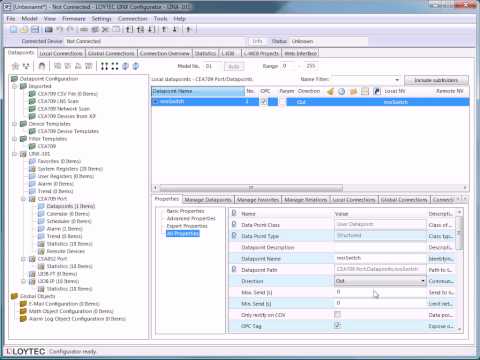Open the Firmware menu
480x360 pixels.
pos(74,19)
